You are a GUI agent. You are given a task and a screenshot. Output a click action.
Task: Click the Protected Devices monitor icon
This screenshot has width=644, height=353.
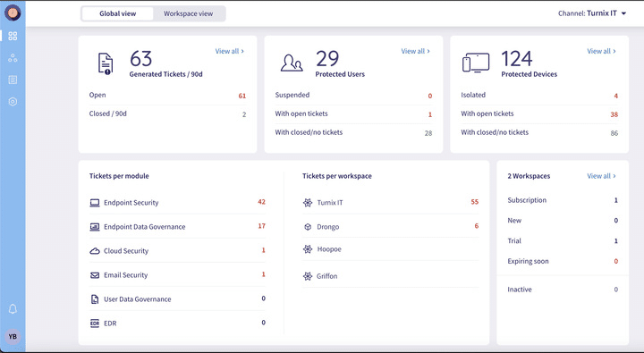pyautogui.click(x=476, y=63)
